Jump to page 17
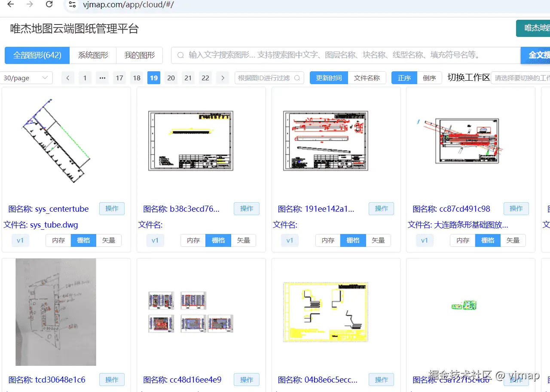The height and width of the screenshot is (392, 550). click(x=119, y=78)
